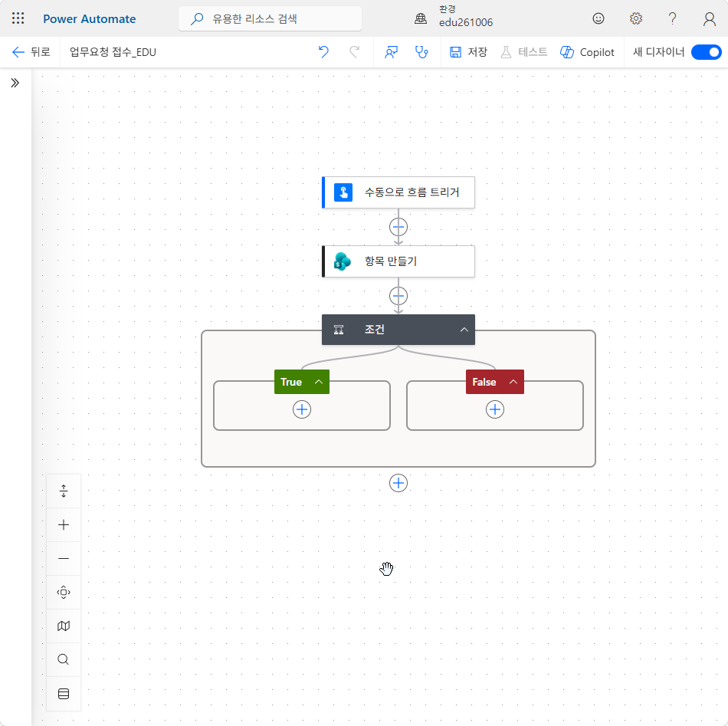Open the account profile icon
The image size is (728, 726).
710,18
